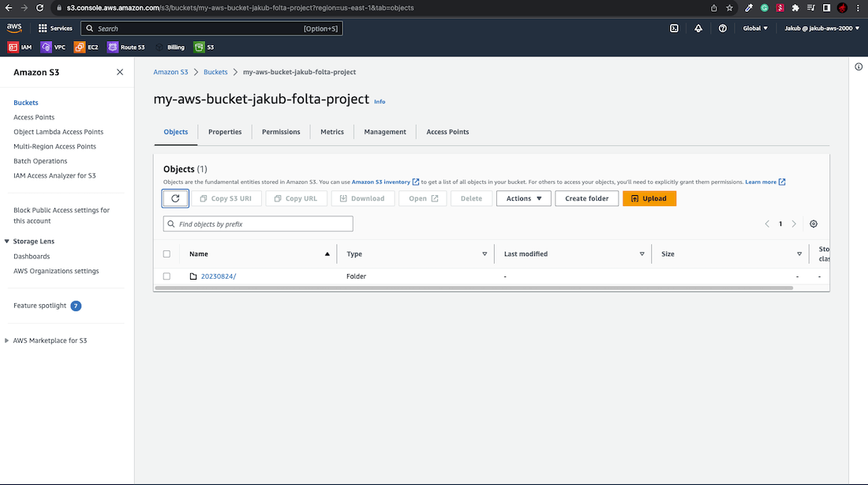This screenshot has width=868, height=485.
Task: Open the Actions dropdown menu
Action: tap(523, 198)
